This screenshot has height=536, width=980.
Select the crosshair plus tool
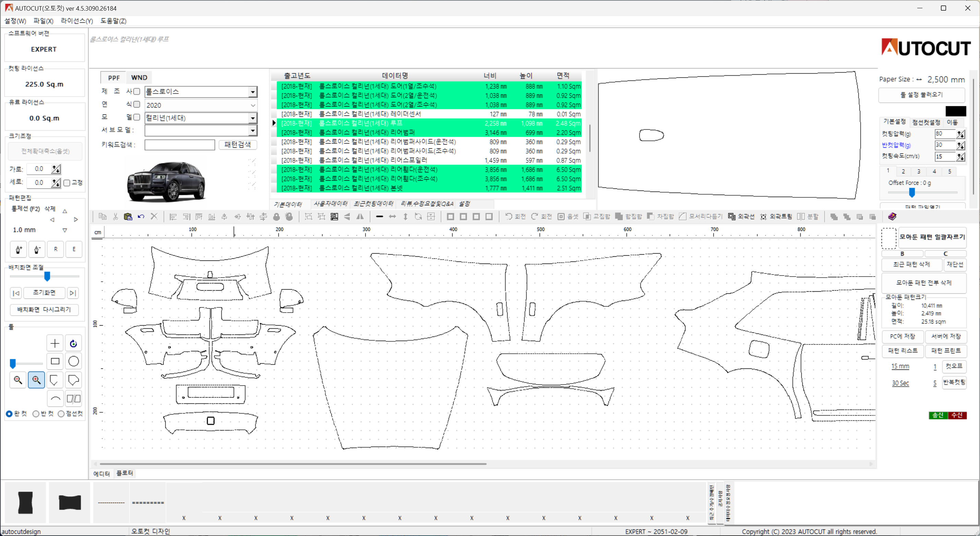55,343
